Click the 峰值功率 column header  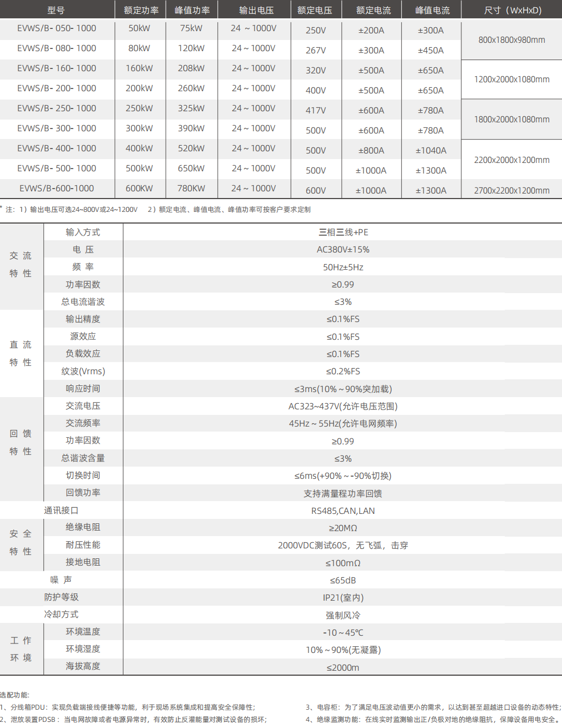(x=192, y=10)
